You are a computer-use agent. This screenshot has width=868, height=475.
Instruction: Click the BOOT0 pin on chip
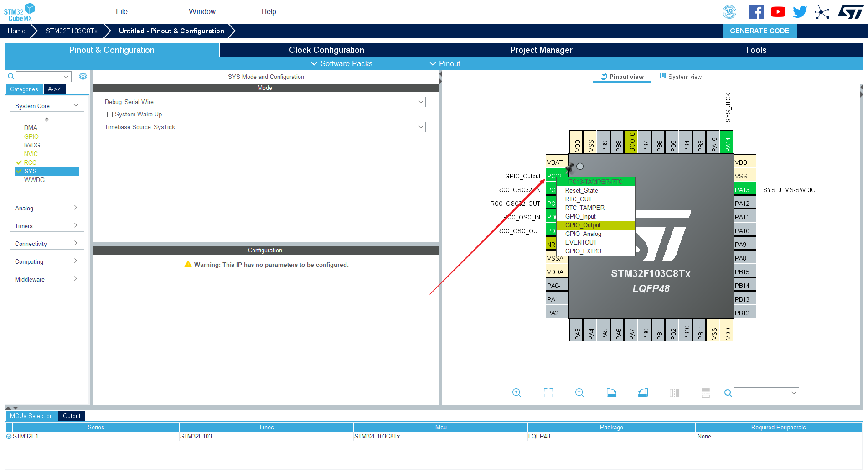(631, 142)
